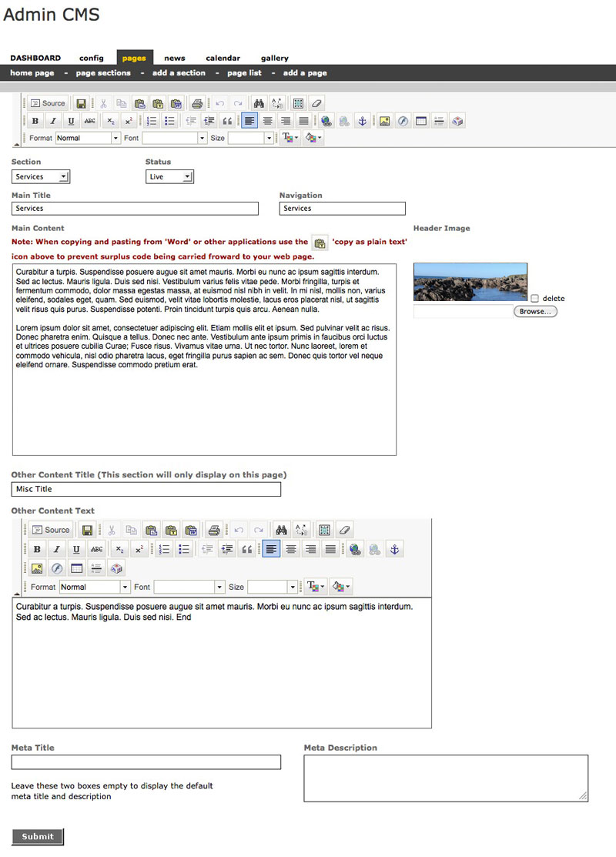616x857 pixels.
Task: Click inside the Meta Title field
Action: coord(146,762)
